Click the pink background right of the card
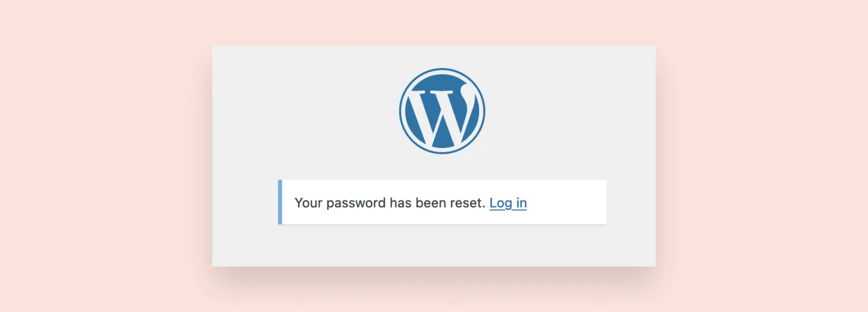Screen dimensions: 868x312 click(762, 156)
